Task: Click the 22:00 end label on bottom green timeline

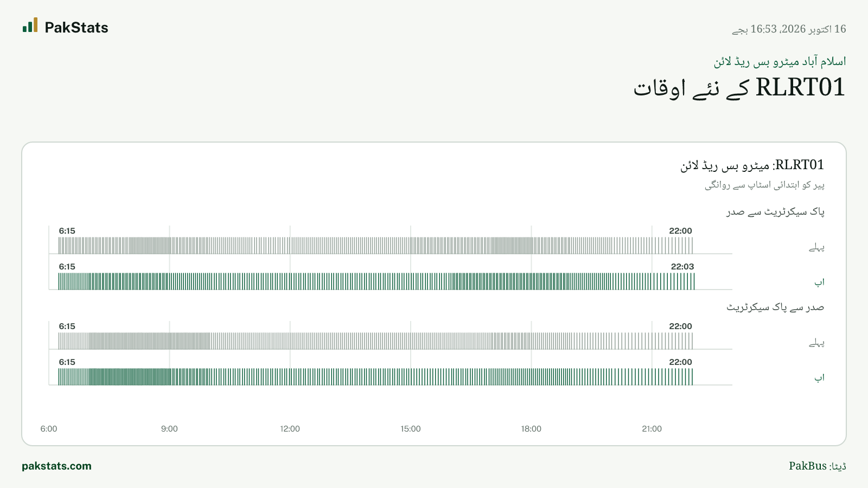Action: [680, 362]
